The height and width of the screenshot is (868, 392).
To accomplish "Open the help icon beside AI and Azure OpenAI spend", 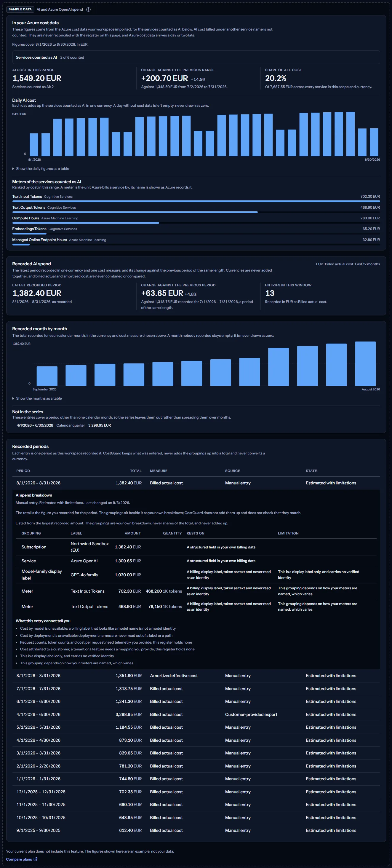I will pos(89,9).
